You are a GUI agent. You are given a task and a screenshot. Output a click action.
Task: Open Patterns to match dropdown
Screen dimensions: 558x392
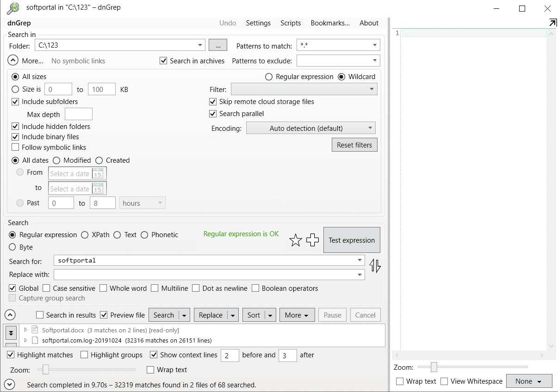375,45
